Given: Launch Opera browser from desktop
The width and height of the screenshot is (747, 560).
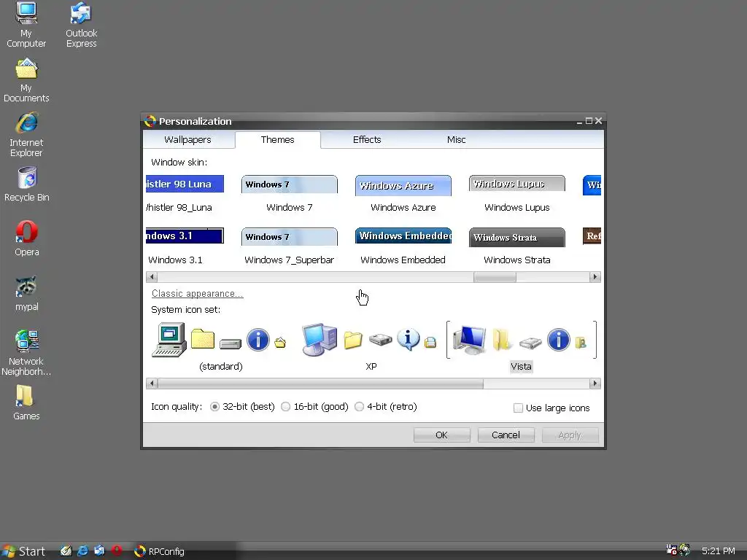Looking at the screenshot, I should pyautogui.click(x=27, y=238).
